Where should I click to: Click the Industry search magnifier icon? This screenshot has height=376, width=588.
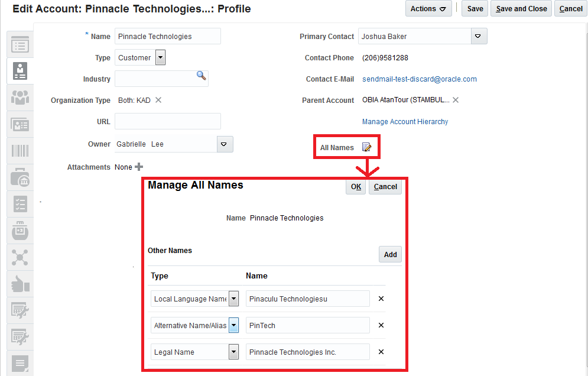[x=202, y=76]
